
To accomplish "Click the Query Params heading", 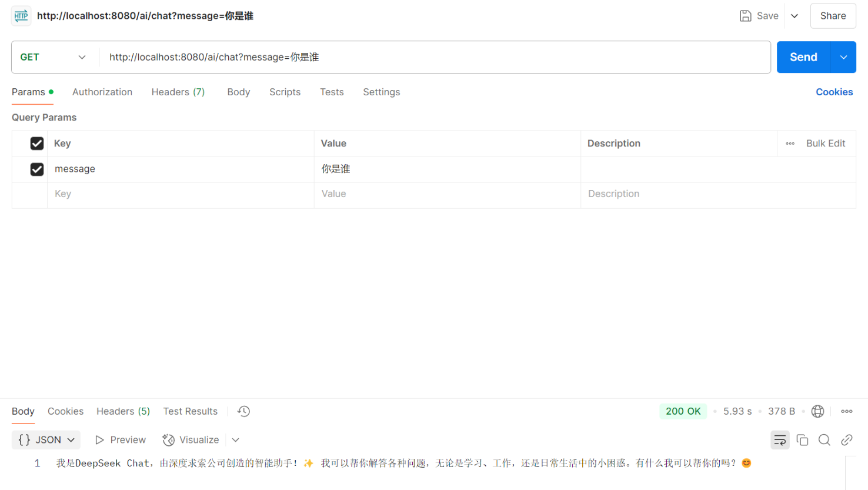I will coord(44,118).
